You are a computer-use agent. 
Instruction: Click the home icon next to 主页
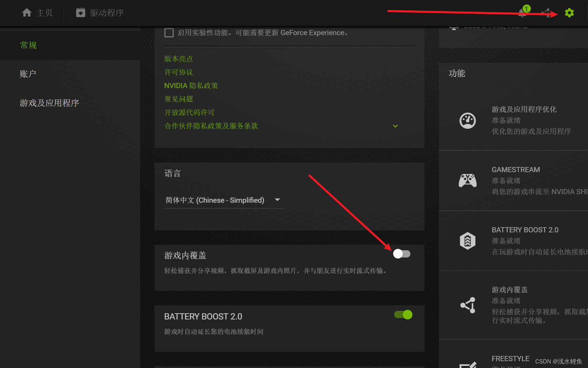point(27,13)
